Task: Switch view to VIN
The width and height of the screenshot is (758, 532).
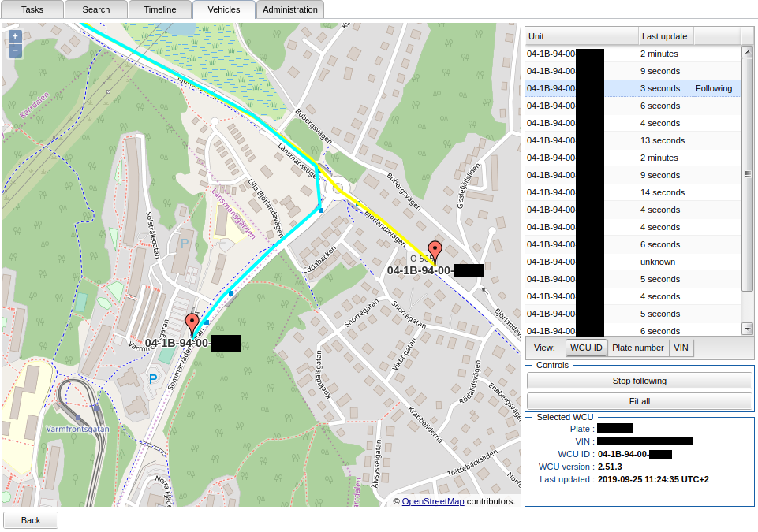Action: (681, 348)
